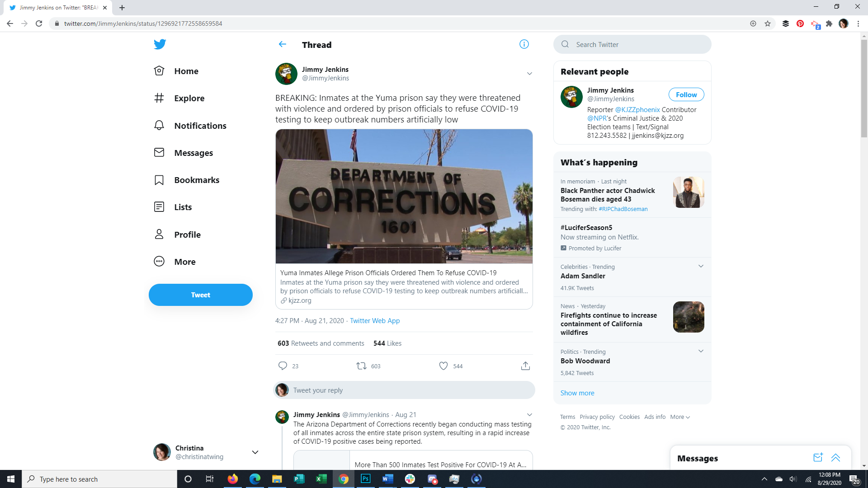This screenshot has width=868, height=488.
Task: Expand Adam Sandler trend options
Action: [701, 266]
